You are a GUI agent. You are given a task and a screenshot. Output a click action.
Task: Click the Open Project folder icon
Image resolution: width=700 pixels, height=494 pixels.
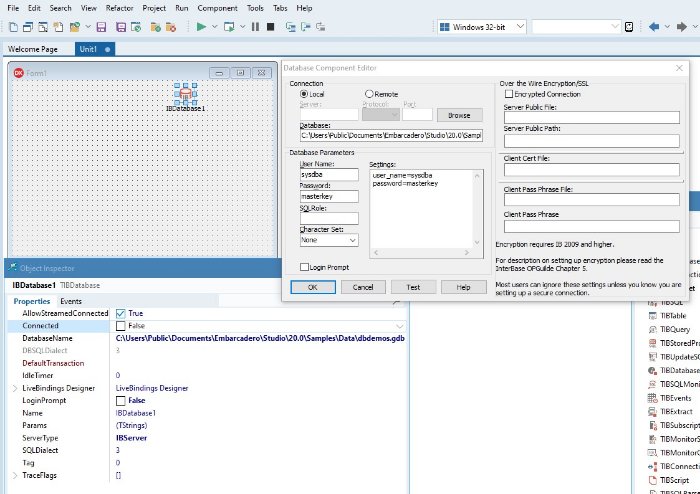[x=75, y=27]
